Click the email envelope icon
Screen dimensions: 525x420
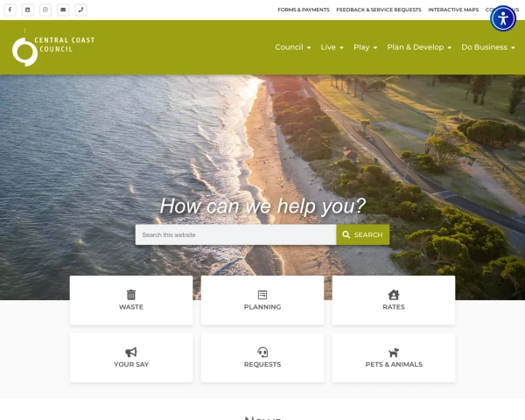pos(63,10)
